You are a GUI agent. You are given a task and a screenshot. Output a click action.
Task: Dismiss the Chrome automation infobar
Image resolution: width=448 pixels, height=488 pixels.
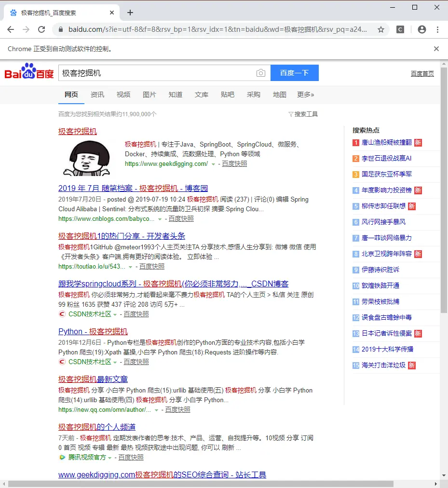[x=436, y=49]
